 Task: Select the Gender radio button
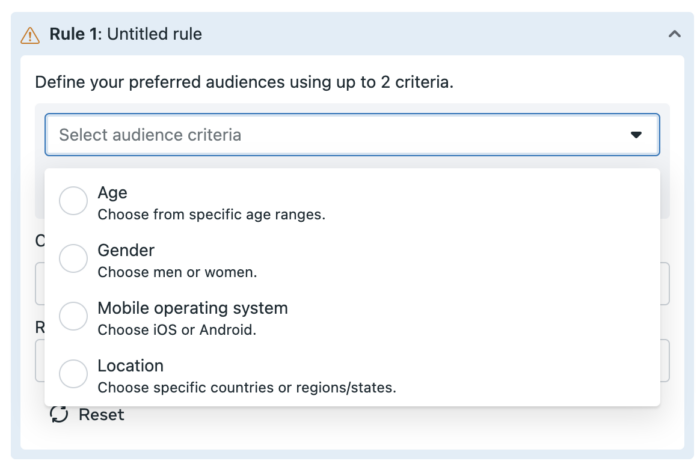[73, 258]
